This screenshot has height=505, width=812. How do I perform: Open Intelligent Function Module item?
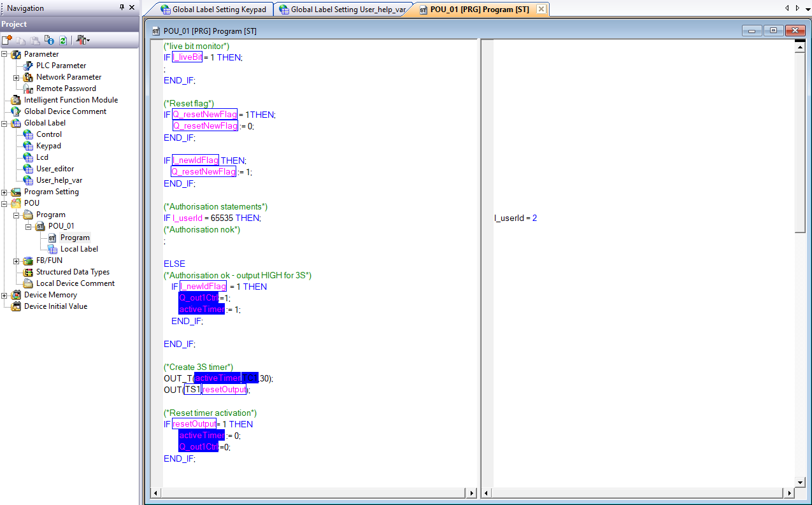pyautogui.click(x=71, y=100)
